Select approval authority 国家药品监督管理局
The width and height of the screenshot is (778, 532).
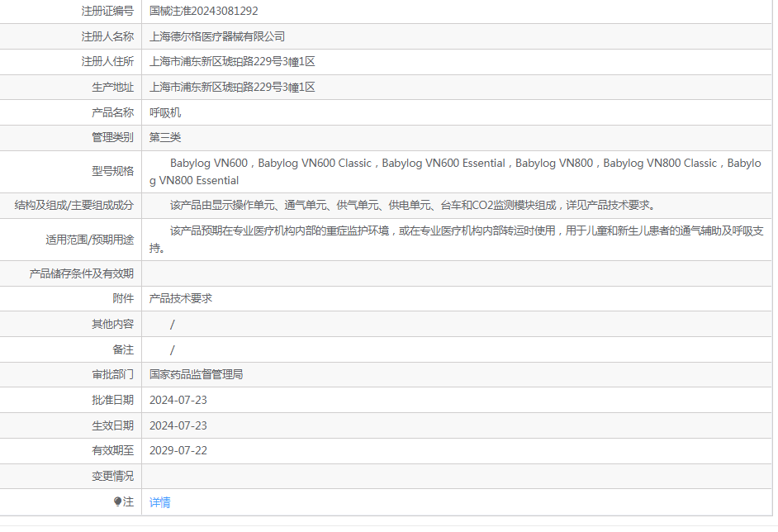coord(197,375)
